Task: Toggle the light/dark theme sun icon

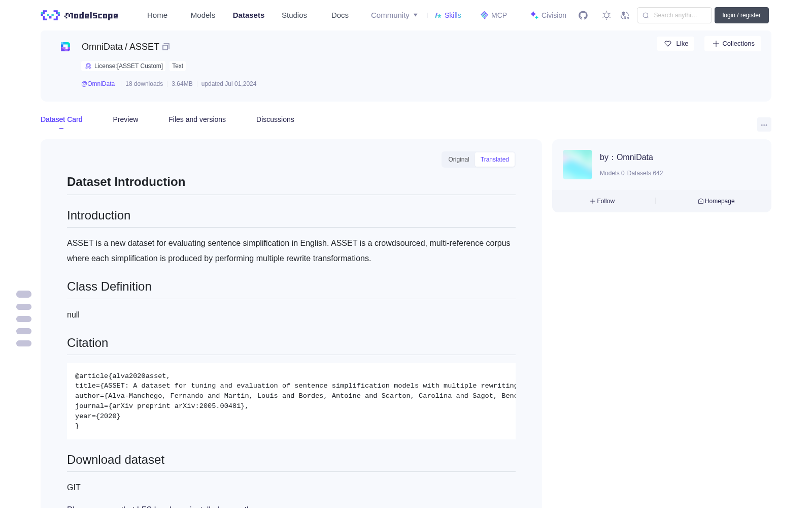Action: (x=606, y=15)
